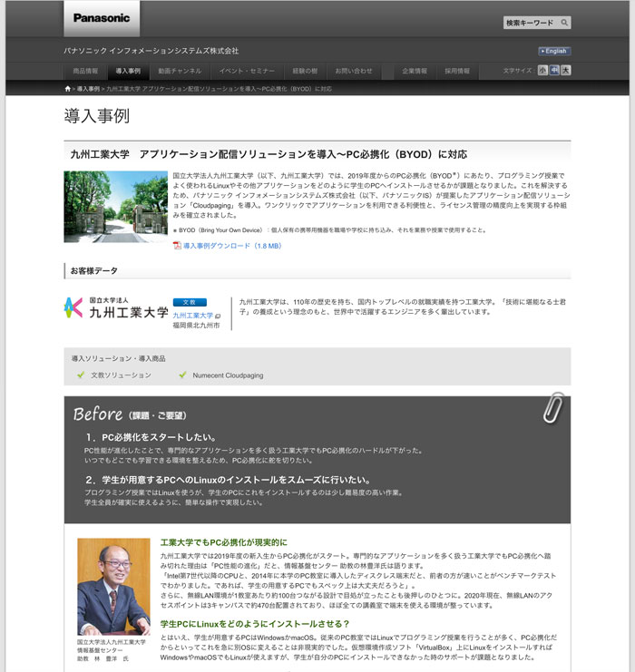
Task: Click the search magnifier icon
Action: [x=564, y=23]
